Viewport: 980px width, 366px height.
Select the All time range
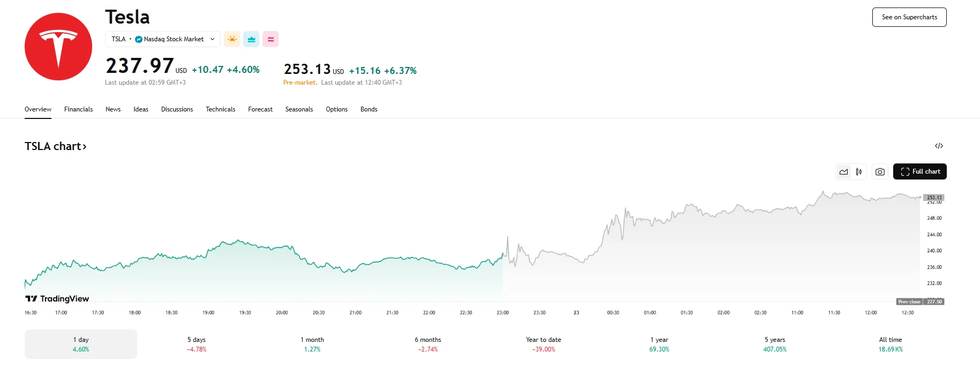891,344
